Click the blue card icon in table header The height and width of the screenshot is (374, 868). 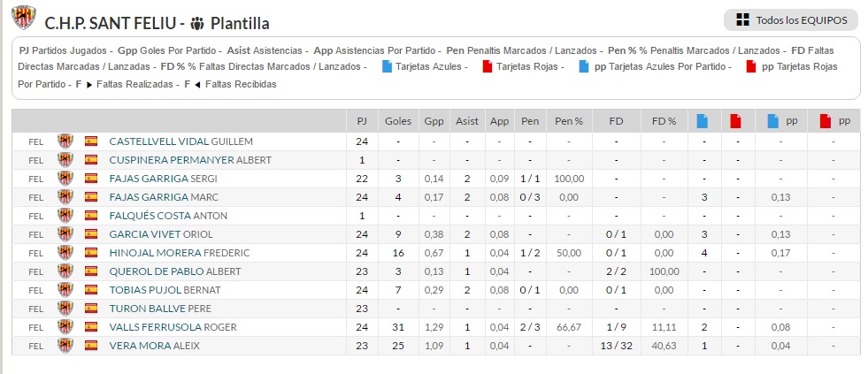pyautogui.click(x=703, y=121)
